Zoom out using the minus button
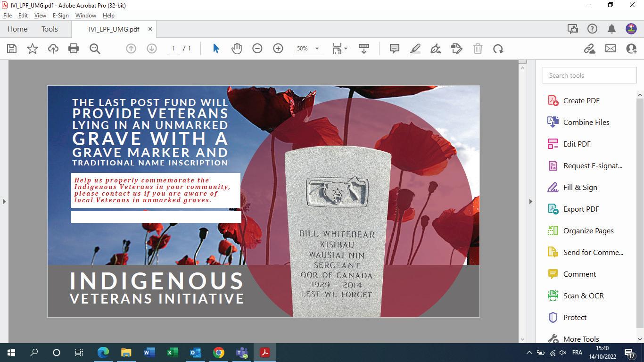This screenshot has width=644, height=362. [257, 49]
